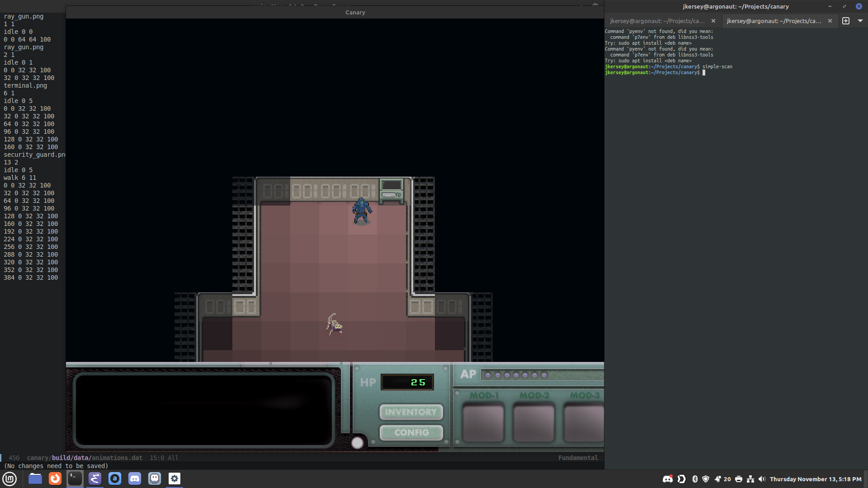This screenshot has height=488, width=868.
Task: Switch back to the first terminal tab
Action: [658, 21]
